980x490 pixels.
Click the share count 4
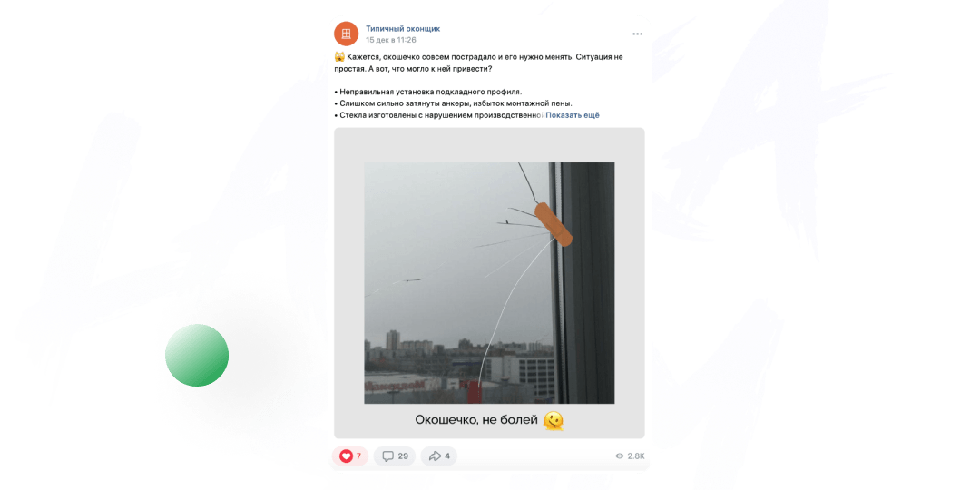(446, 456)
